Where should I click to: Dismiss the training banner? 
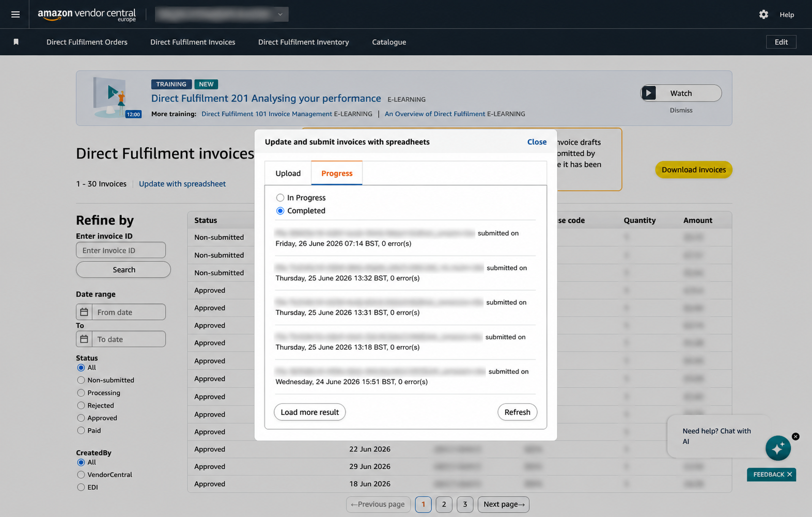(681, 110)
